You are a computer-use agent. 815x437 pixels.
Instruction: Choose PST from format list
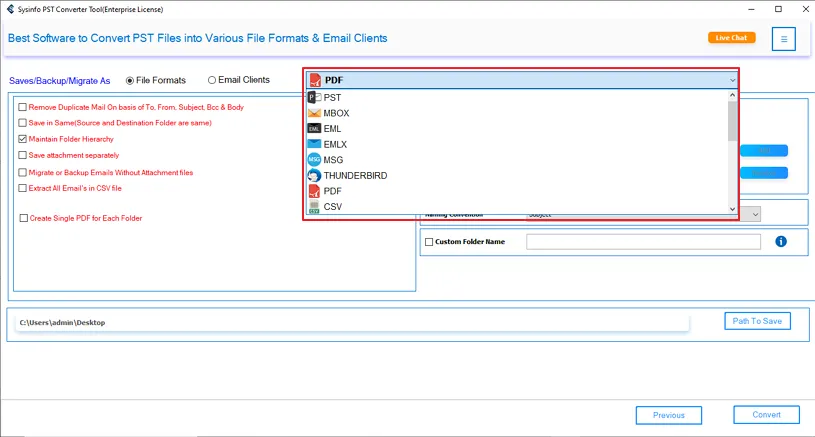pyautogui.click(x=517, y=97)
